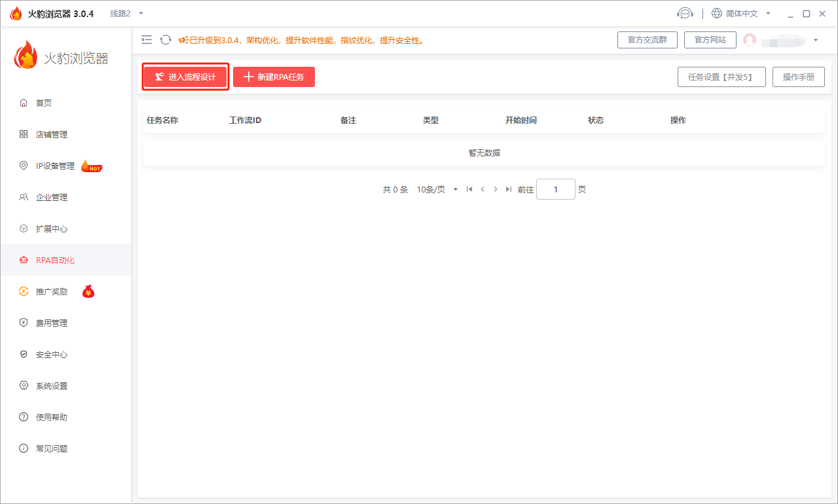Select the RPA自动化 sidebar item
This screenshot has width=838, height=504.
pos(52,259)
